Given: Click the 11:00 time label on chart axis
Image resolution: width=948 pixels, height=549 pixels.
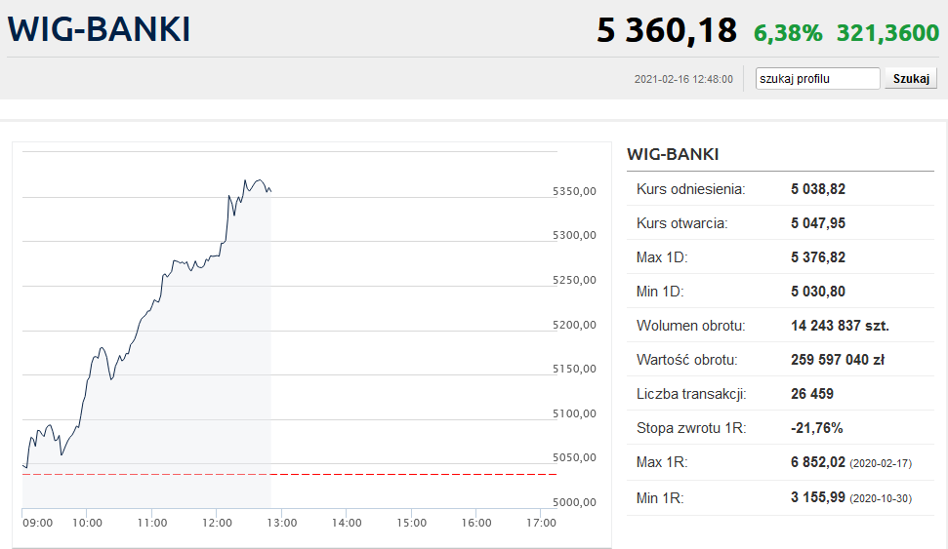Looking at the screenshot, I should click(152, 523).
